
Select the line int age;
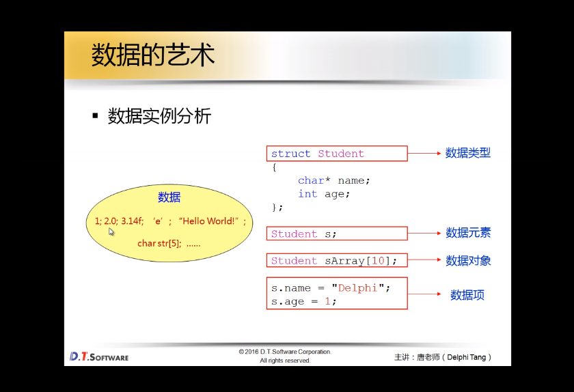point(324,194)
